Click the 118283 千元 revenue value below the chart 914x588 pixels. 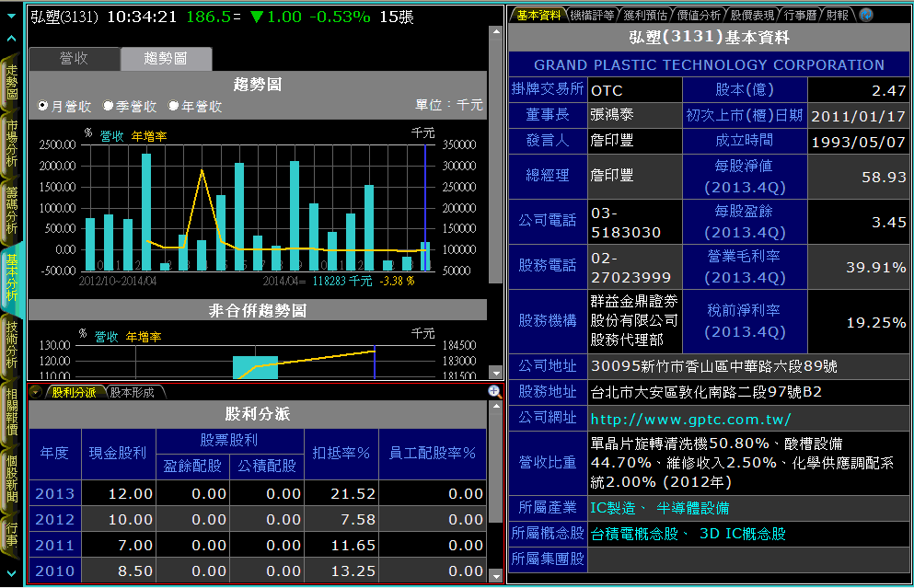[x=342, y=281]
